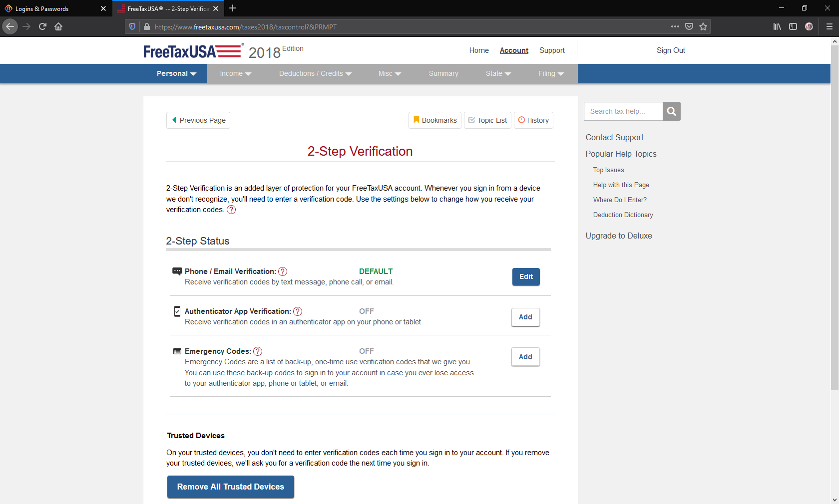Close the Logins & Passwords tab
This screenshot has width=839, height=504.
[103, 8]
